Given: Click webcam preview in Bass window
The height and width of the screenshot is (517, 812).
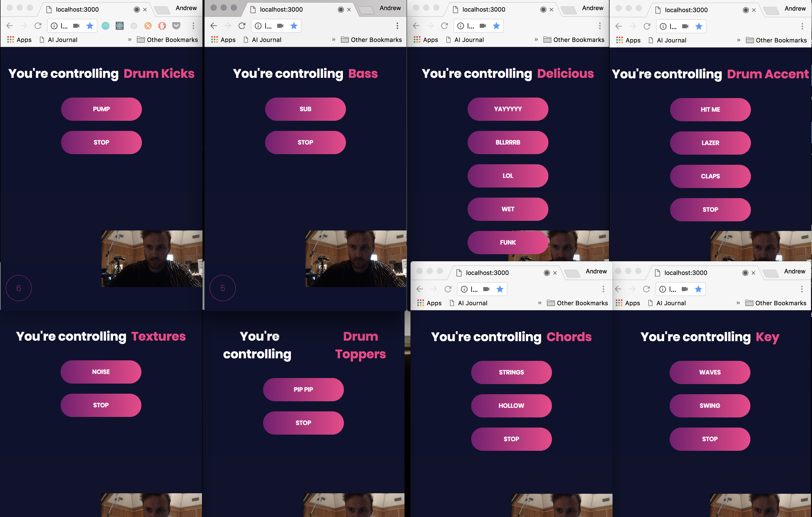Looking at the screenshot, I should 356,258.
